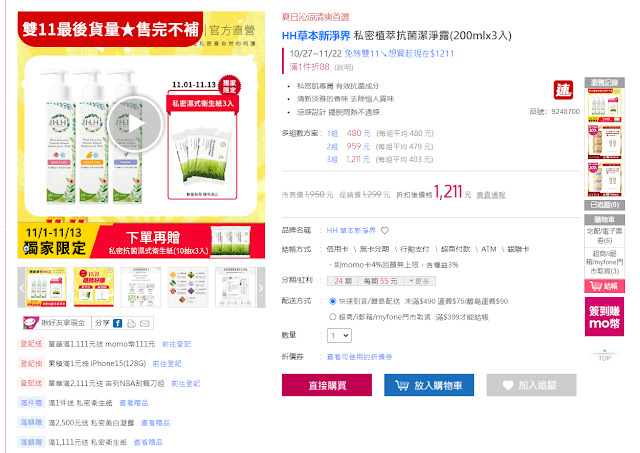Screen dimensions: 640x453
Task: Open first gallery thumbnail with three bottles
Action: coord(46,287)
